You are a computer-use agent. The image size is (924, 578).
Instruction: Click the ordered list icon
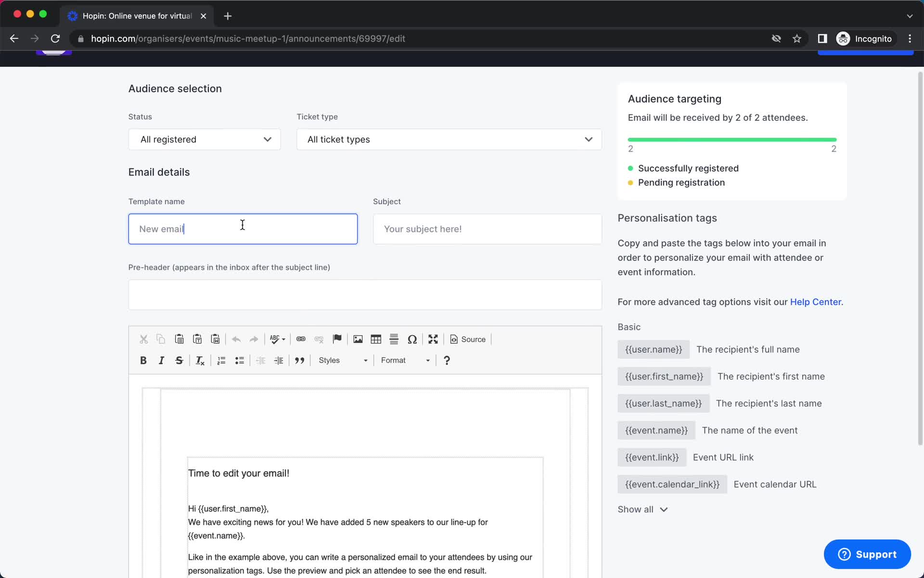221,360
